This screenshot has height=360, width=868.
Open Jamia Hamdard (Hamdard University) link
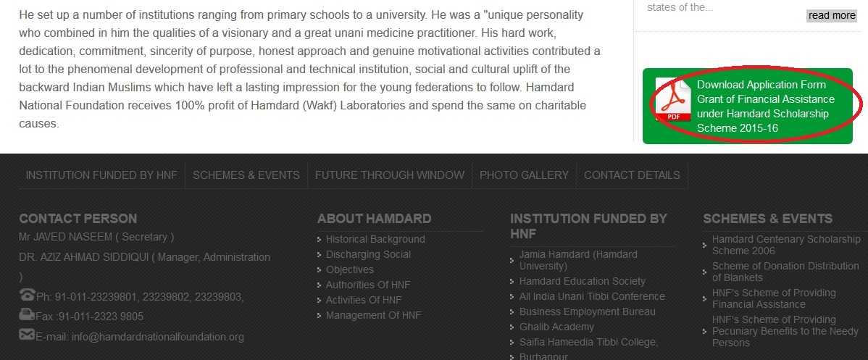578,260
